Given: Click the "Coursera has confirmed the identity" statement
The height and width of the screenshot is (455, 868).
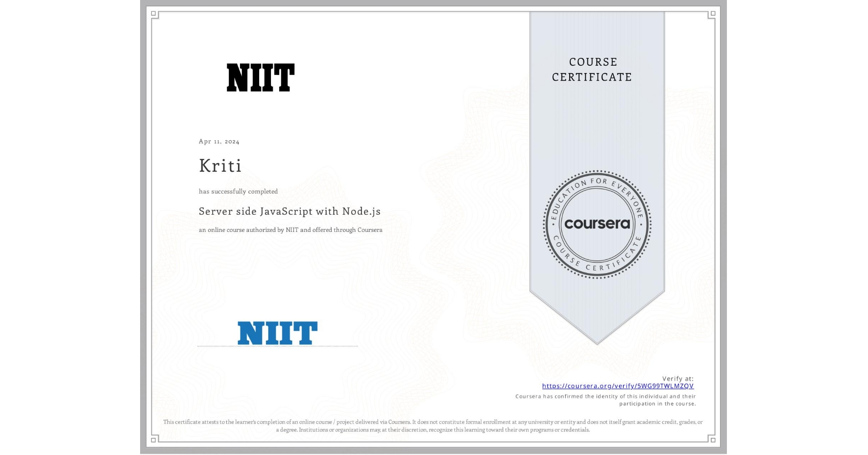Looking at the screenshot, I should coord(605,400).
